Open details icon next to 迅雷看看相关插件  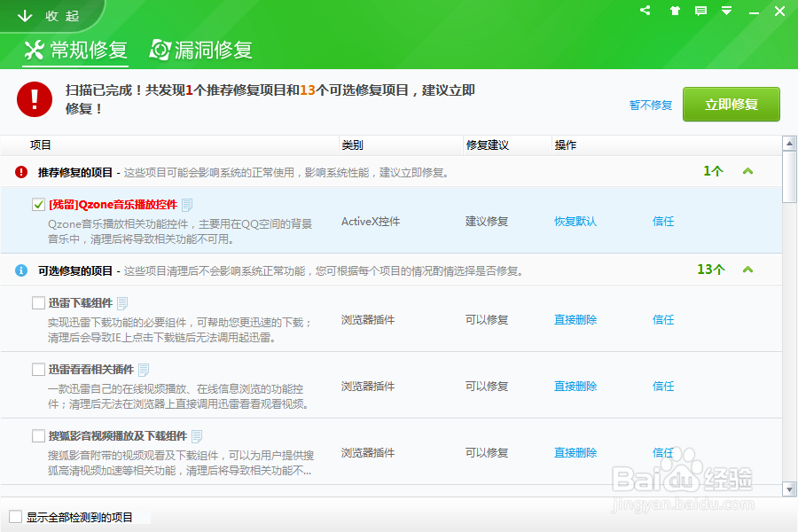click(144, 370)
